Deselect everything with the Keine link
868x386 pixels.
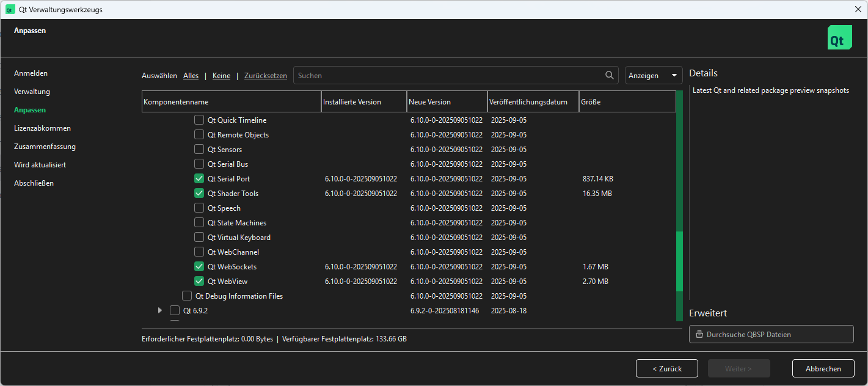tap(221, 76)
